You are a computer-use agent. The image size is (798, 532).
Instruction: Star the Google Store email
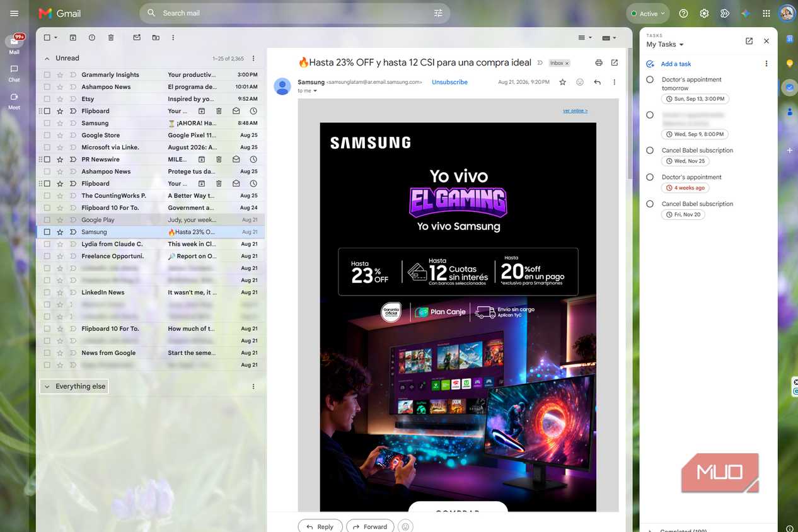pyautogui.click(x=60, y=136)
